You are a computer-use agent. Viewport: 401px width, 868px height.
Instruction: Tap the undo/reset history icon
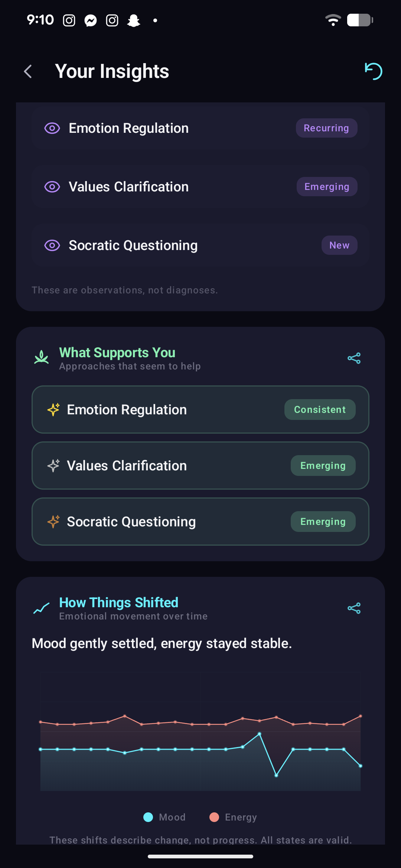(x=374, y=71)
